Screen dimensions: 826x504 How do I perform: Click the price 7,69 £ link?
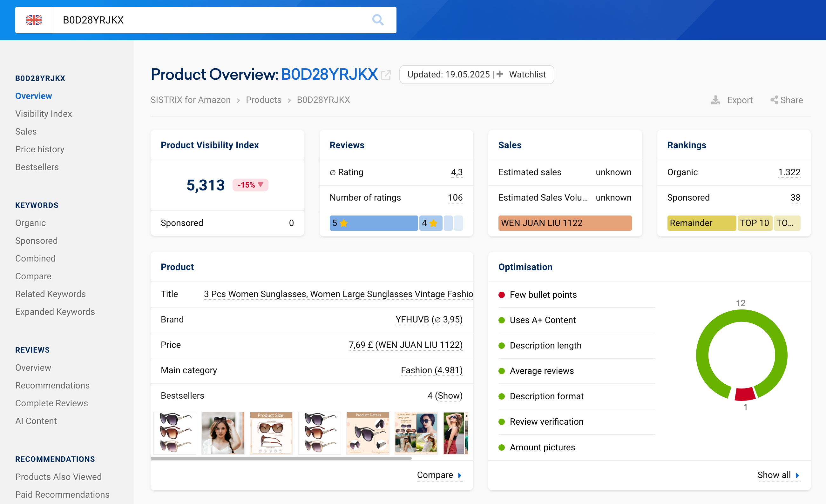405,345
